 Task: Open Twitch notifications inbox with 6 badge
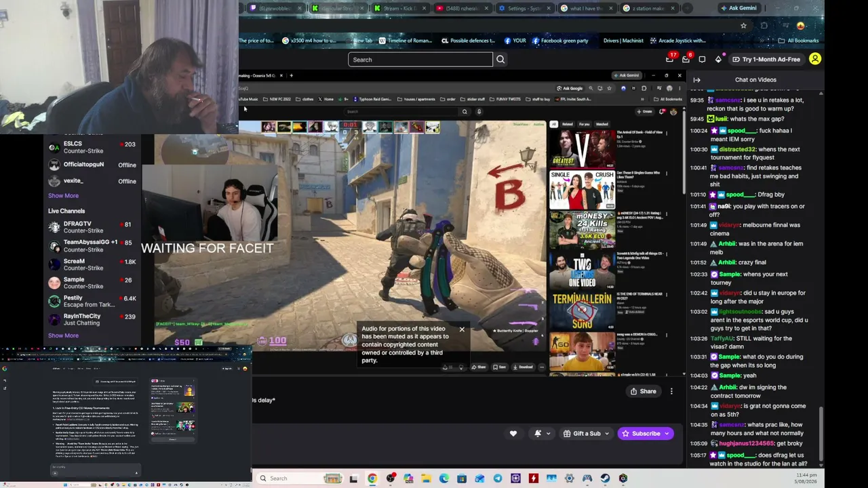click(x=686, y=59)
